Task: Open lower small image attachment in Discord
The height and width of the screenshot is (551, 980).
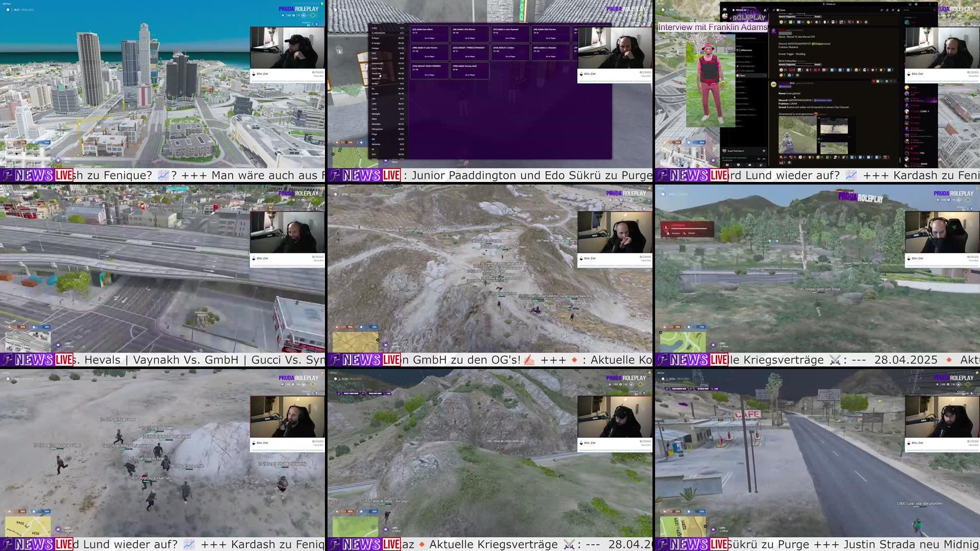Action: tap(834, 148)
